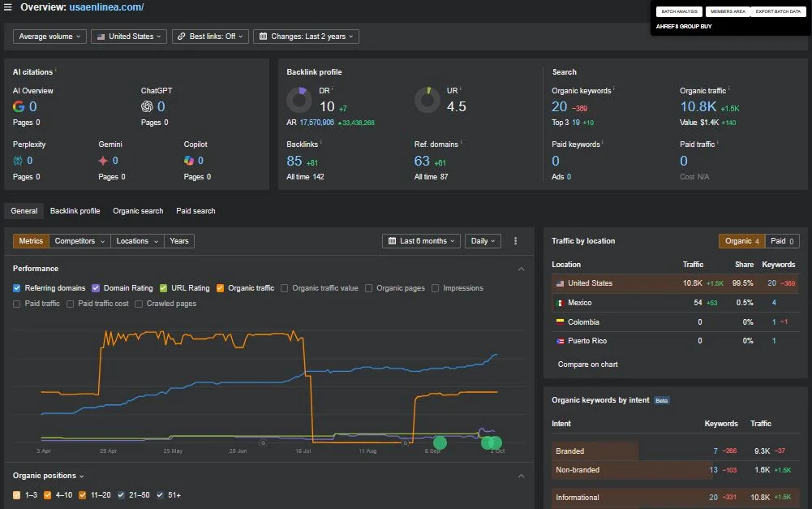Viewport: 812px width, 509px height.
Task: Collapse the Organic positions chevron at right
Action: click(521, 477)
